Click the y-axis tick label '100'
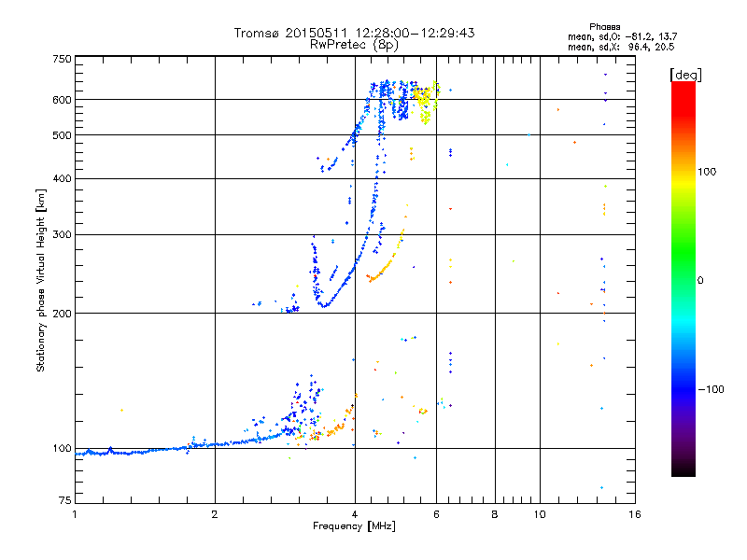 click(62, 449)
